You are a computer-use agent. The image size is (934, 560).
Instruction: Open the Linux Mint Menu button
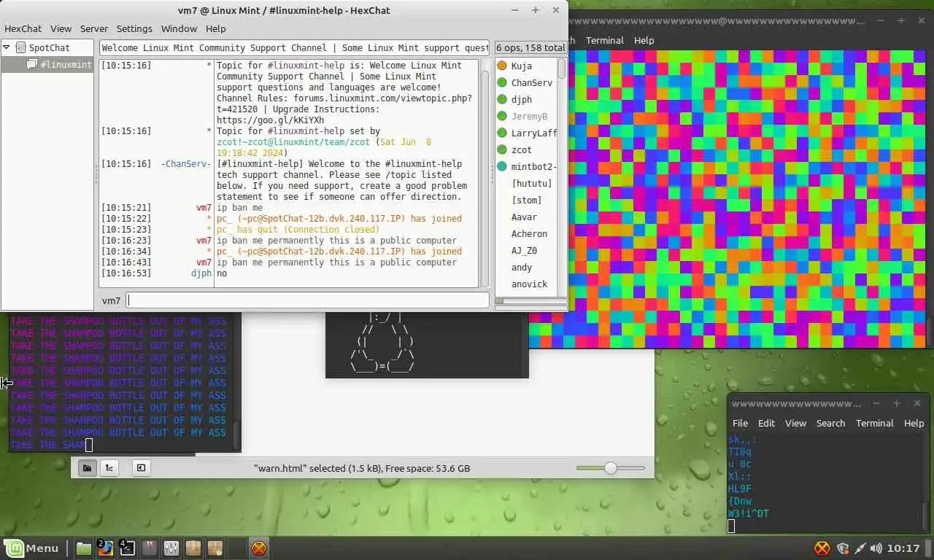[32, 548]
